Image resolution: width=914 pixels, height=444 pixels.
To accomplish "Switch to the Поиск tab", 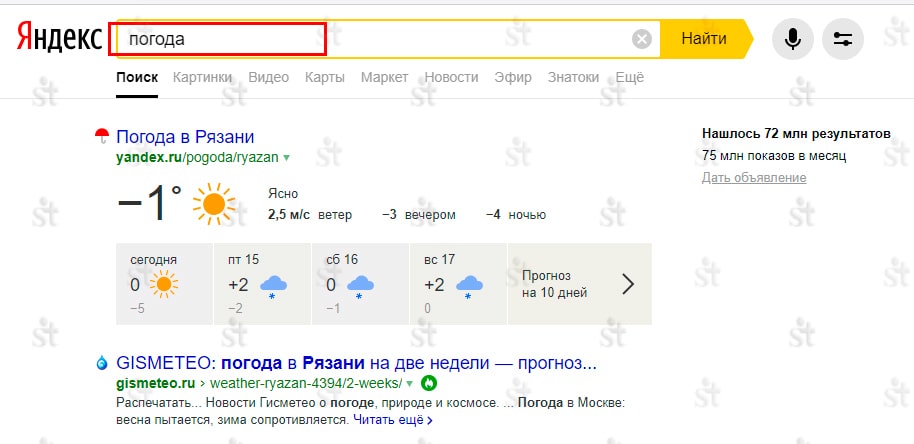I will pos(137,77).
